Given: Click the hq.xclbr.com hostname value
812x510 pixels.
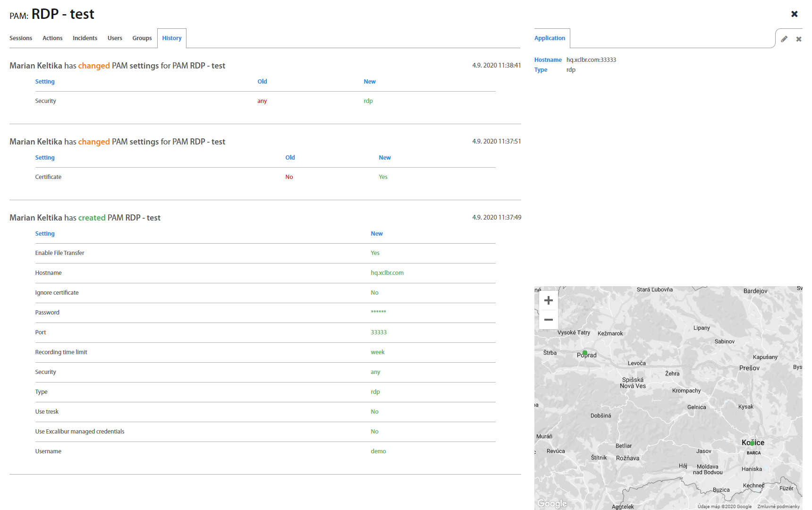Looking at the screenshot, I should click(387, 273).
